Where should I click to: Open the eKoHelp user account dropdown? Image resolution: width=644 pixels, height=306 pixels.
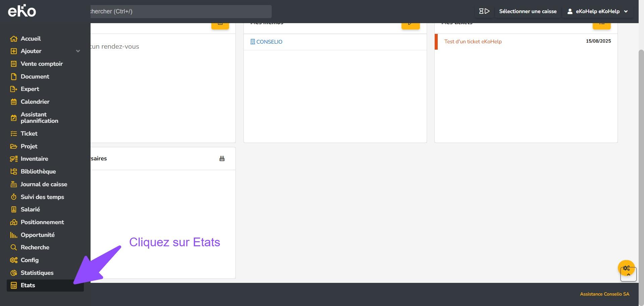pos(597,11)
